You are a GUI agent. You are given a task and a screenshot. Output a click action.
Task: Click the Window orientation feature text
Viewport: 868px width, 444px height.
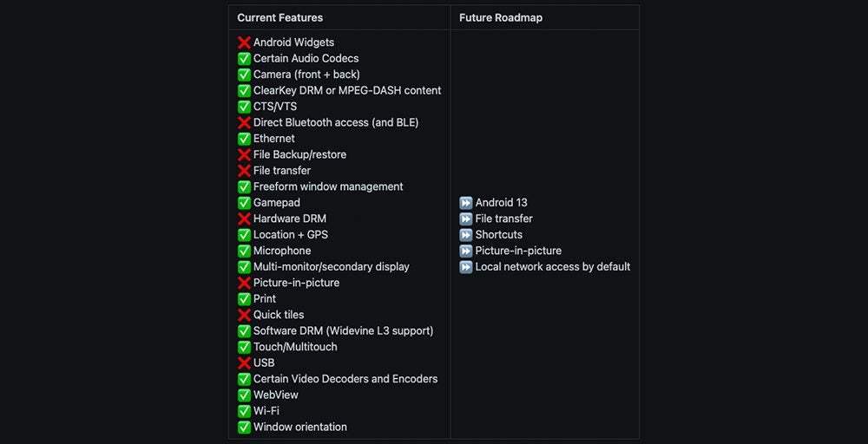coord(300,428)
